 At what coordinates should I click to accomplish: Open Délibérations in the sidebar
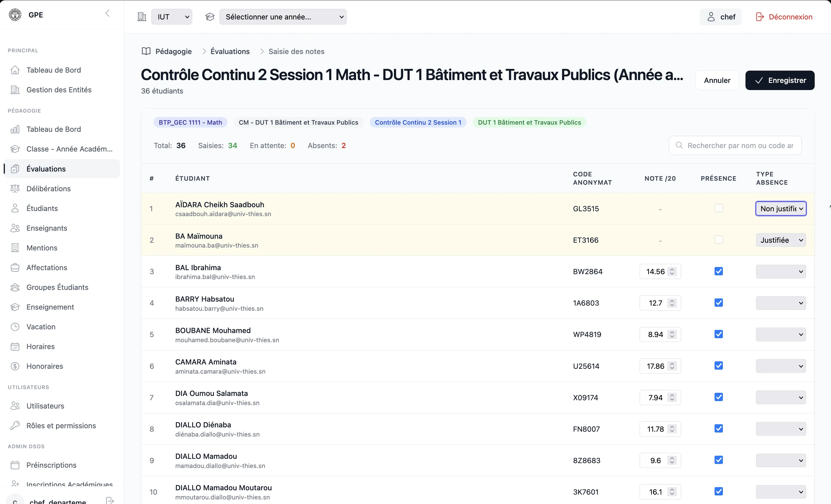click(x=62, y=188)
